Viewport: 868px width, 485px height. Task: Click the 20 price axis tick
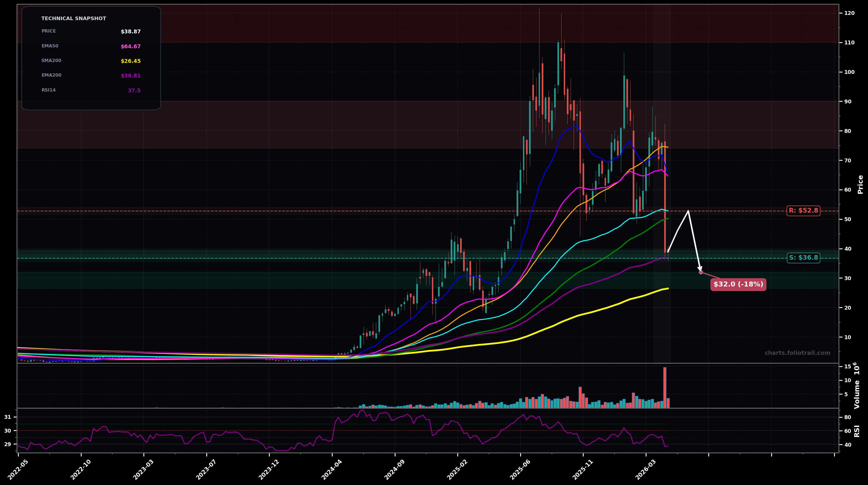[x=847, y=308]
